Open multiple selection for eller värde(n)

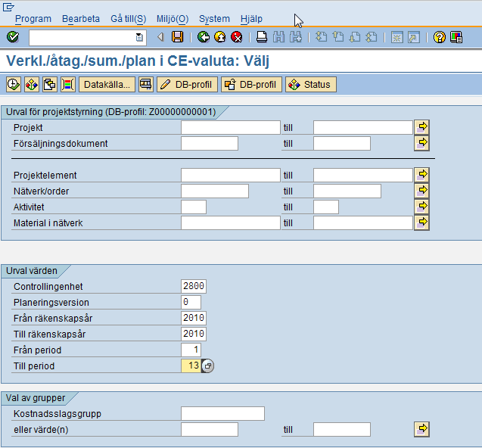pyautogui.click(x=421, y=429)
